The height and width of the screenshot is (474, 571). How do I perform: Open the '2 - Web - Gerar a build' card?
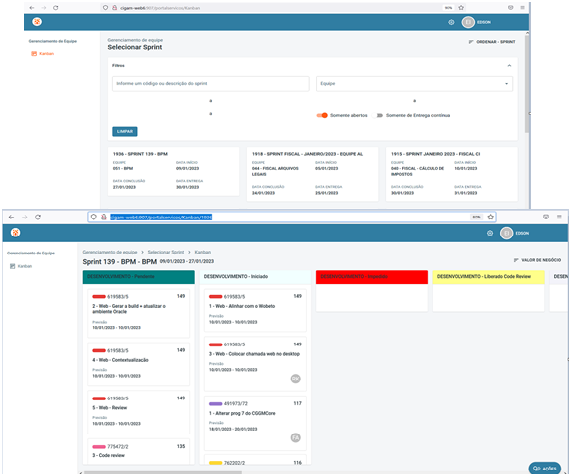click(x=138, y=313)
